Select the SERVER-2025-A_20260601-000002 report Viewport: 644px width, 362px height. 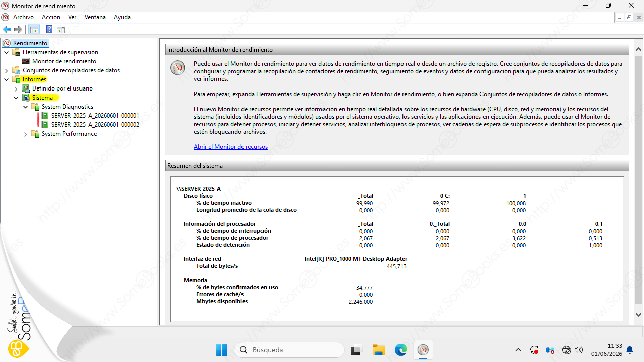click(x=95, y=125)
